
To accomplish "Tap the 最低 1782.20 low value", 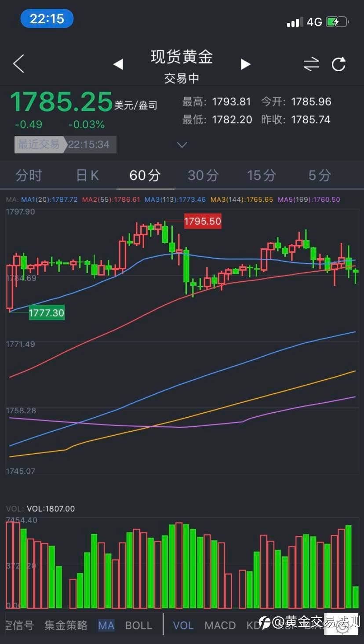I will [x=217, y=120].
